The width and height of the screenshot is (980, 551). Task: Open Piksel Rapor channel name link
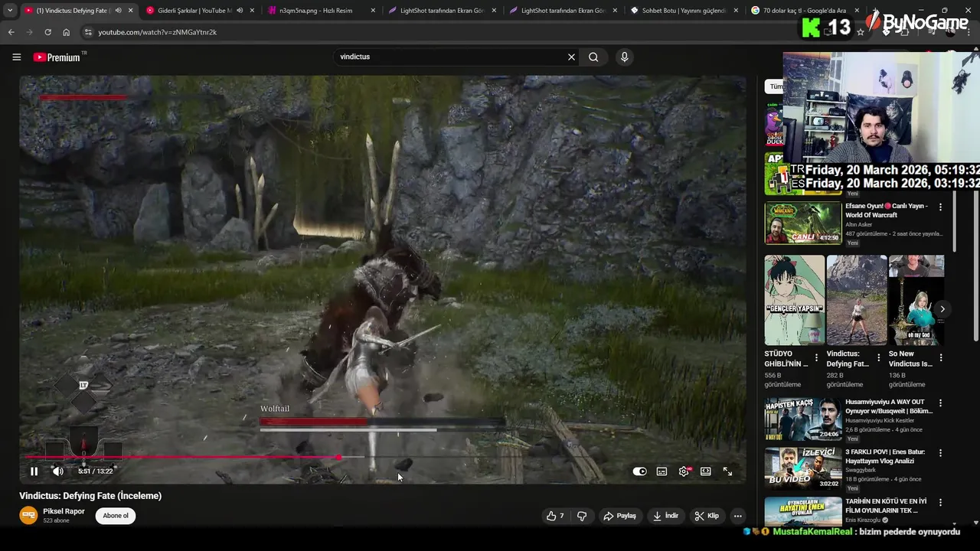click(x=64, y=511)
